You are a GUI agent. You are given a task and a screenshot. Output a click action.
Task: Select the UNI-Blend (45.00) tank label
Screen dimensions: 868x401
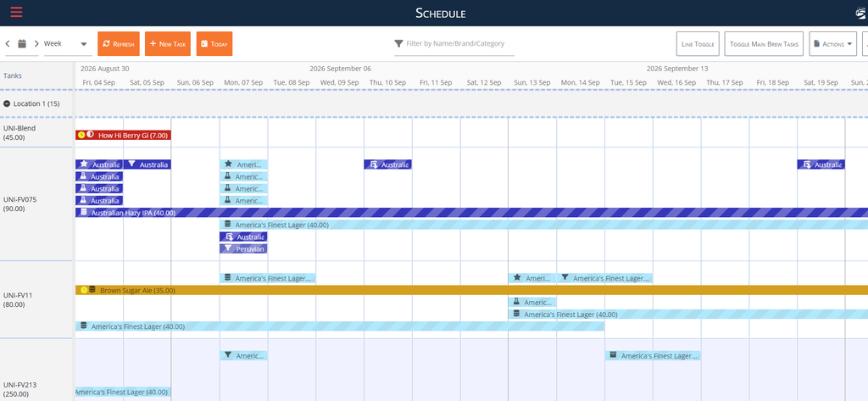click(19, 133)
